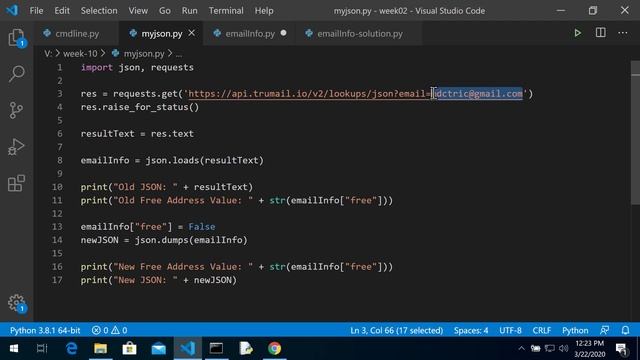Launch Microsoft Edge from taskbar
640x360 pixels.
[71, 349]
